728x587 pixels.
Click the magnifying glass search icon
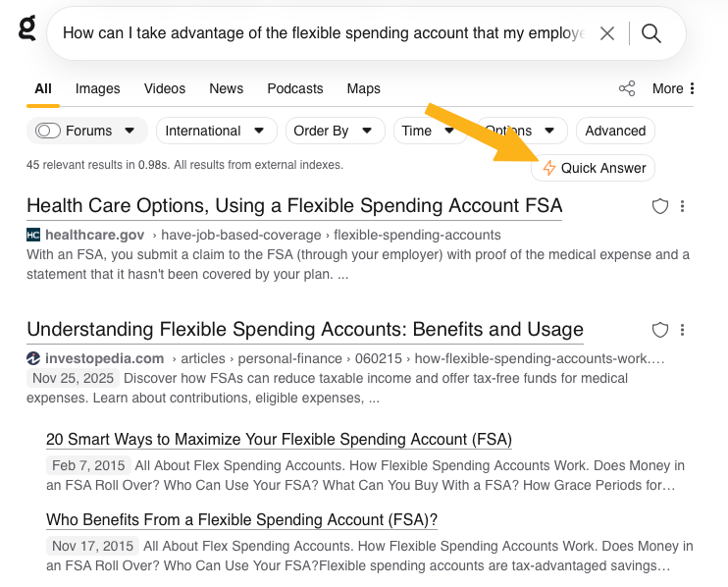pyautogui.click(x=651, y=33)
